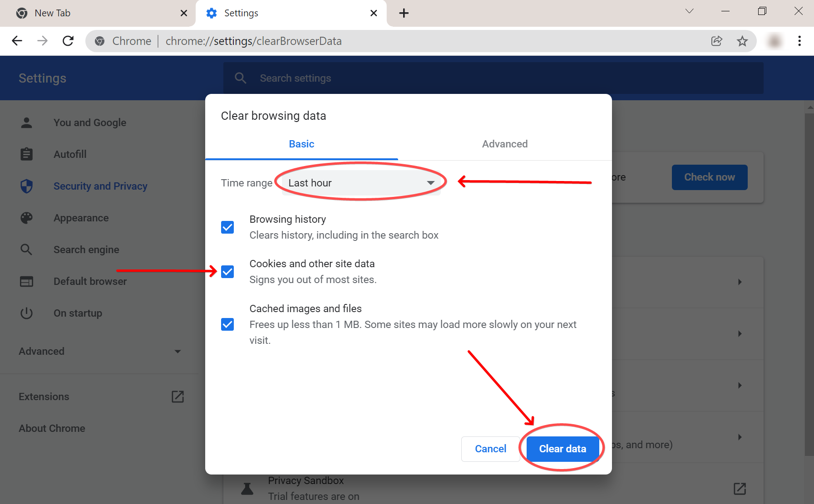
Task: Click the page reload icon
Action: [x=68, y=41]
